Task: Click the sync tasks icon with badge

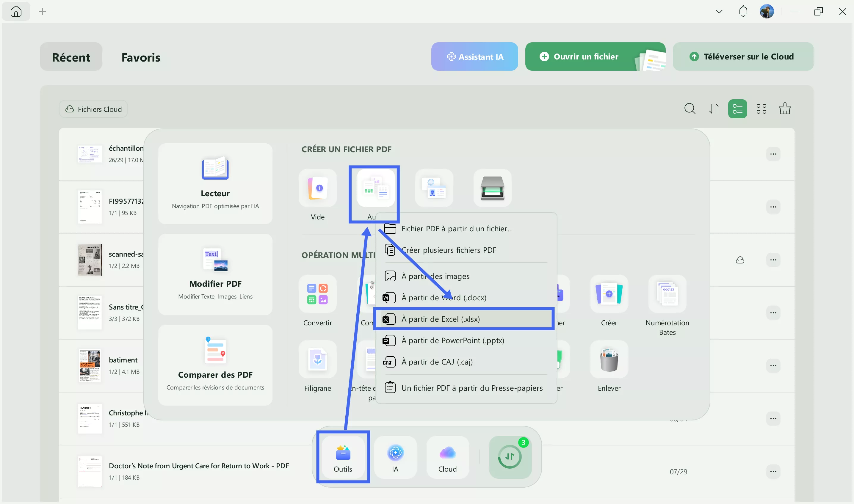Action: (510, 457)
